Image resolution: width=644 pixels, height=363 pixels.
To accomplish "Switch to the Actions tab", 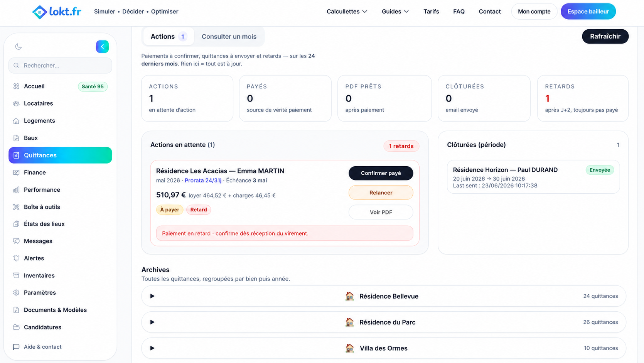I will click(169, 37).
